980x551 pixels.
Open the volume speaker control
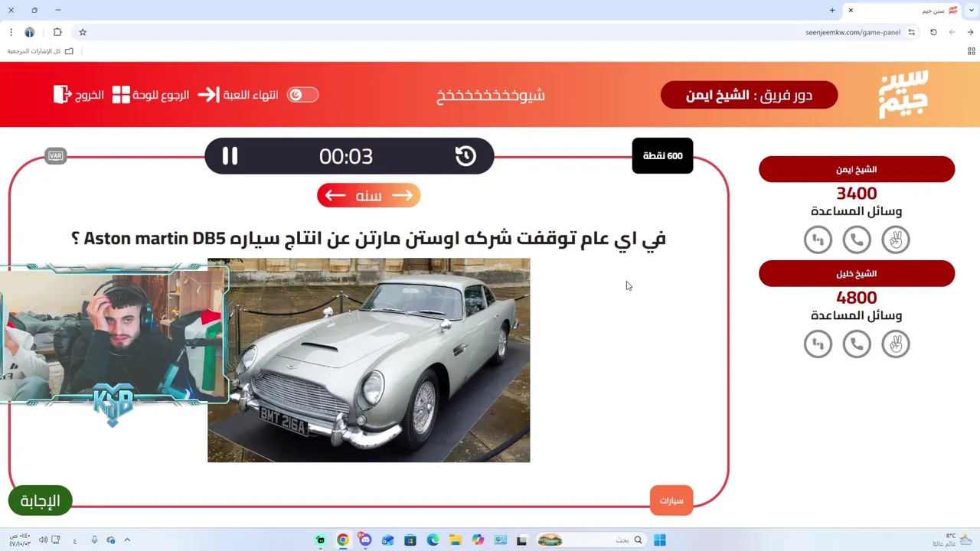(43, 540)
